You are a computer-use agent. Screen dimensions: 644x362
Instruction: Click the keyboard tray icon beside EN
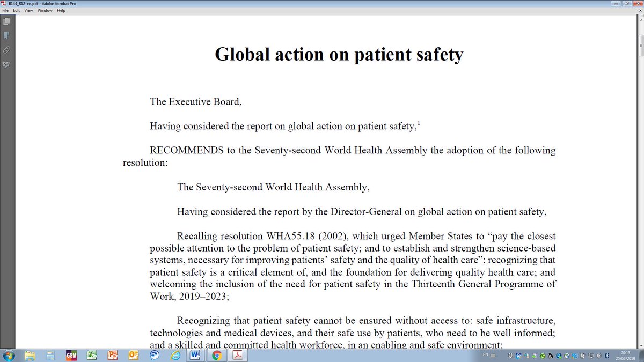click(493, 355)
